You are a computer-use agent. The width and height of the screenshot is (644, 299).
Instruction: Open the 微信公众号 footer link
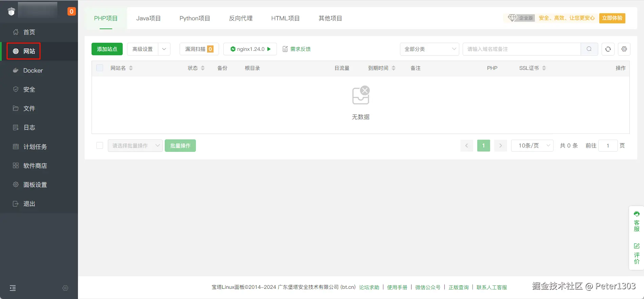(428, 287)
